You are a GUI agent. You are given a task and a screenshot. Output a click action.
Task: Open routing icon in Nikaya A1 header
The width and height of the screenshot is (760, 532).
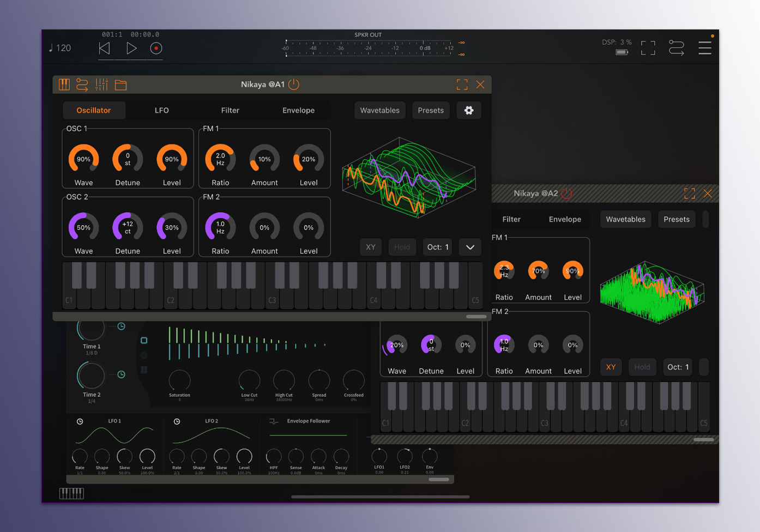pos(82,84)
